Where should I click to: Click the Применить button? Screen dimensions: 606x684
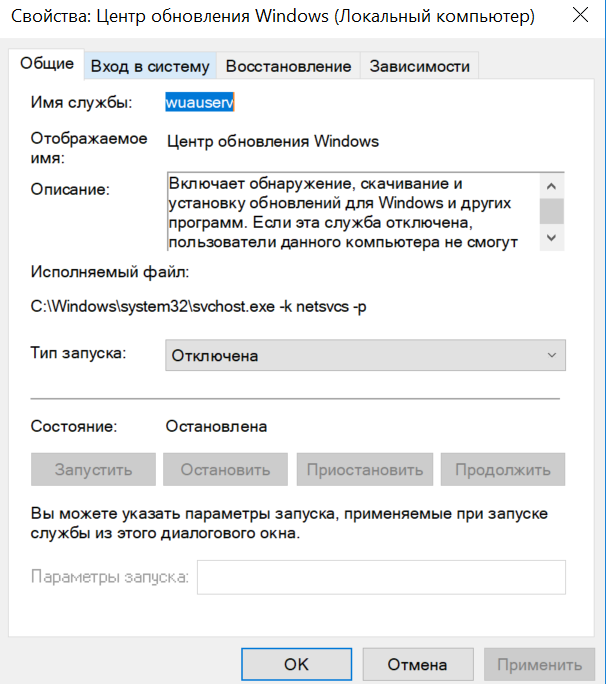point(539,664)
